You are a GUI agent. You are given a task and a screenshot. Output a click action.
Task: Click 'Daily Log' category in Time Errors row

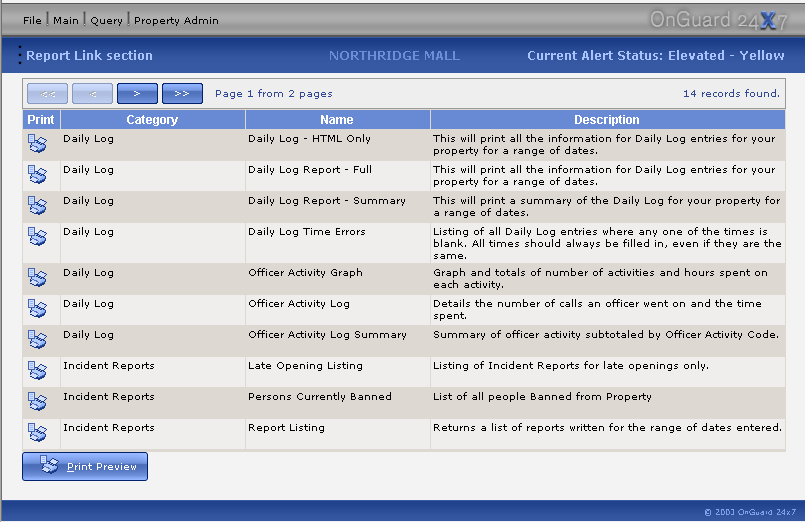point(88,231)
